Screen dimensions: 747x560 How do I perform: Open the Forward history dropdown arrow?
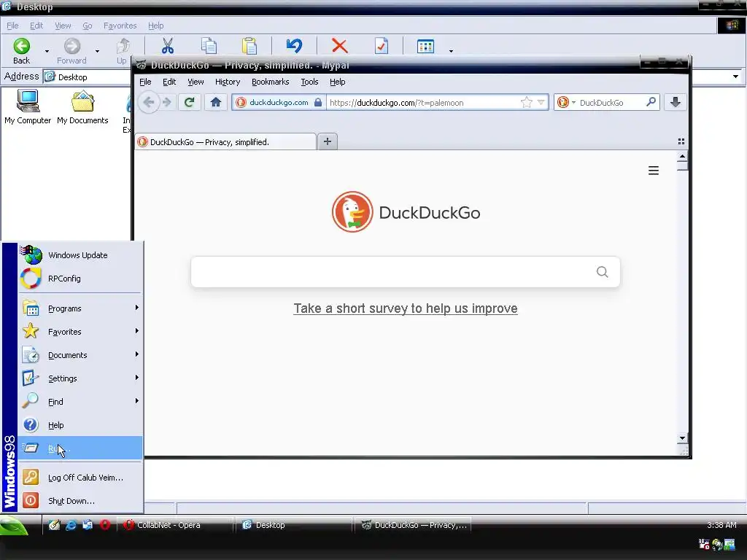tap(97, 51)
